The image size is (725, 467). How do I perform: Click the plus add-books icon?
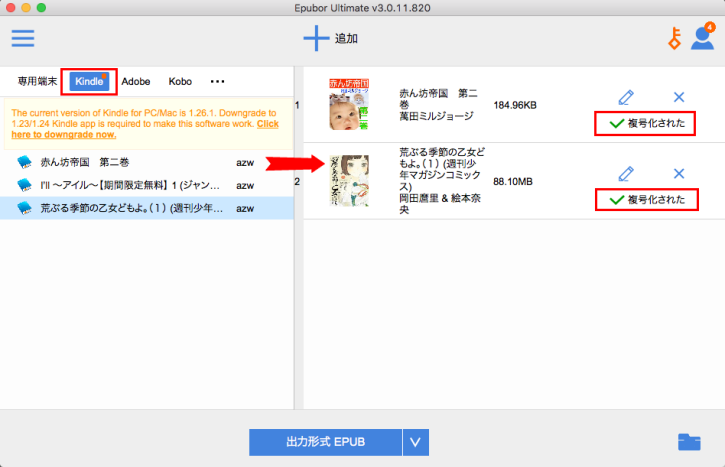pos(316,38)
